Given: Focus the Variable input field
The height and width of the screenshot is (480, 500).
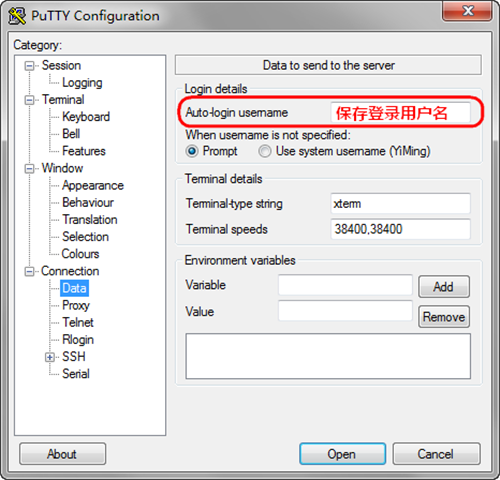Looking at the screenshot, I should coord(345,285).
